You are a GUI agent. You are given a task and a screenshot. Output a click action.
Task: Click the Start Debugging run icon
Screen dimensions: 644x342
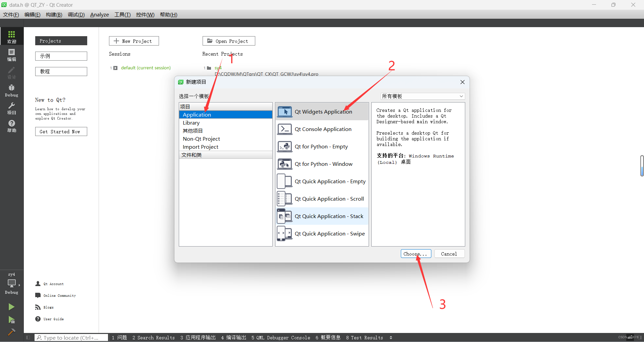click(x=11, y=320)
